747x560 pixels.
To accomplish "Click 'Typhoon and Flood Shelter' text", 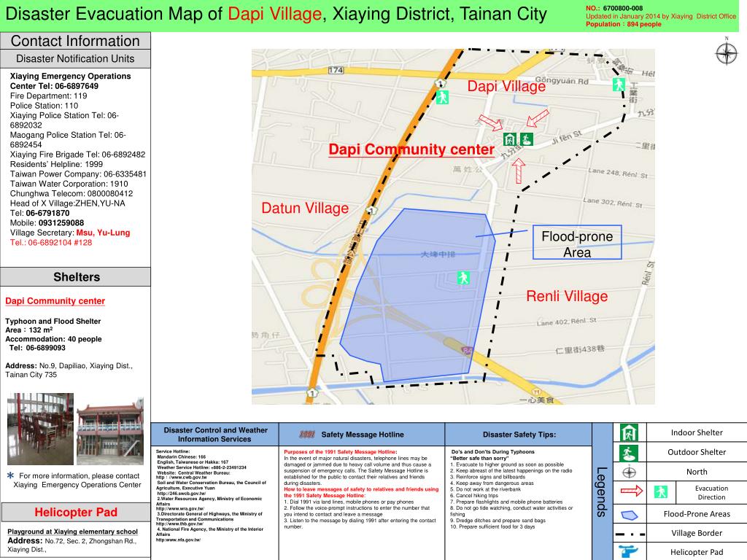I will pos(53,321).
